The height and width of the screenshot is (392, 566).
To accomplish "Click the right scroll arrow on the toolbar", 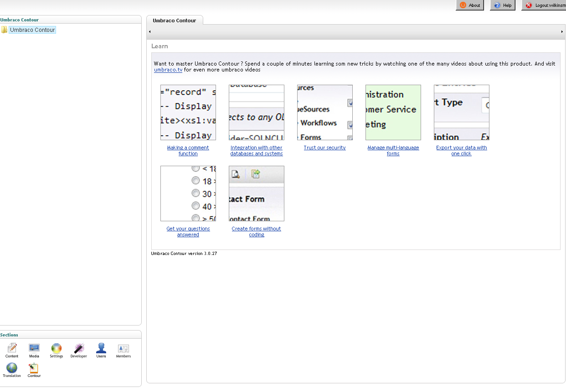I will pos(562,32).
